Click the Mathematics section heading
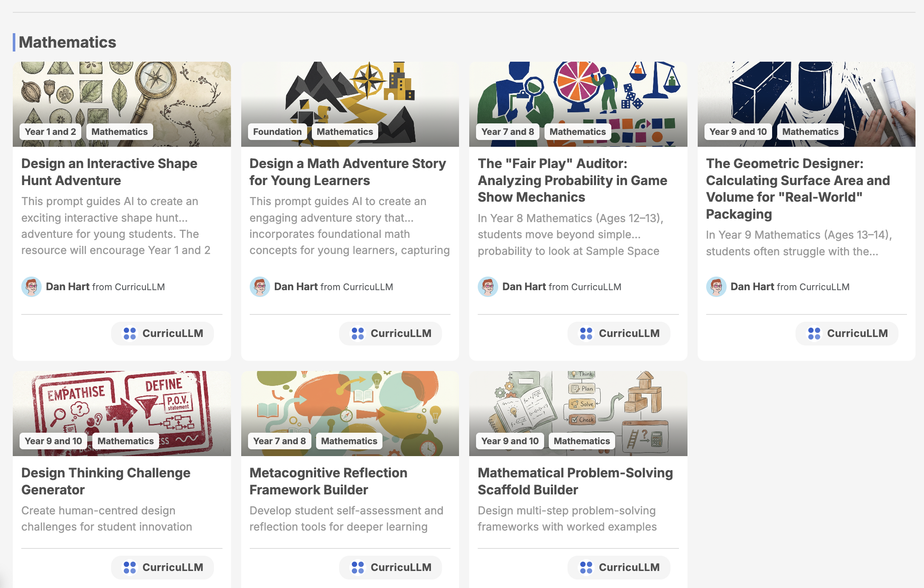 [68, 42]
